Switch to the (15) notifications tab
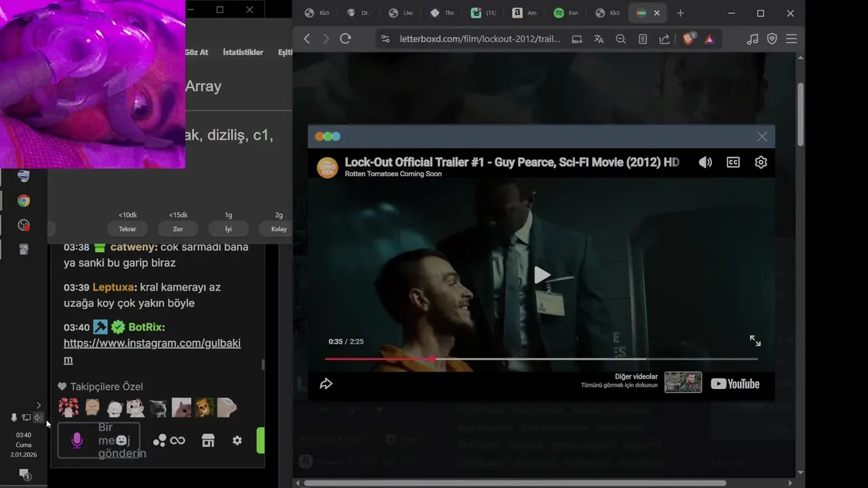Image resolution: width=868 pixels, height=488 pixels. [x=484, y=13]
